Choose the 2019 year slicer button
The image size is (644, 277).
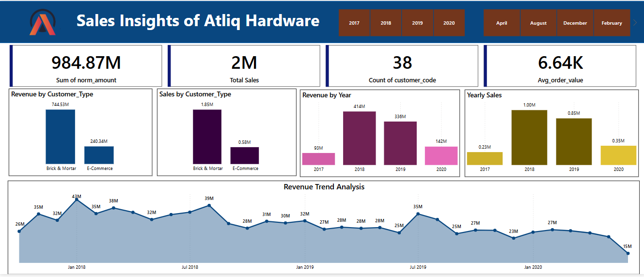coord(417,23)
